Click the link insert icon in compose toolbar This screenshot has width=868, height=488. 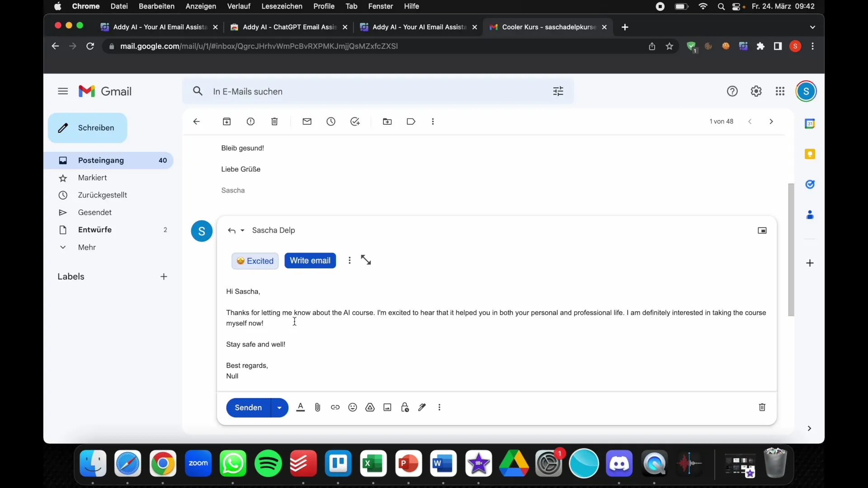(335, 408)
